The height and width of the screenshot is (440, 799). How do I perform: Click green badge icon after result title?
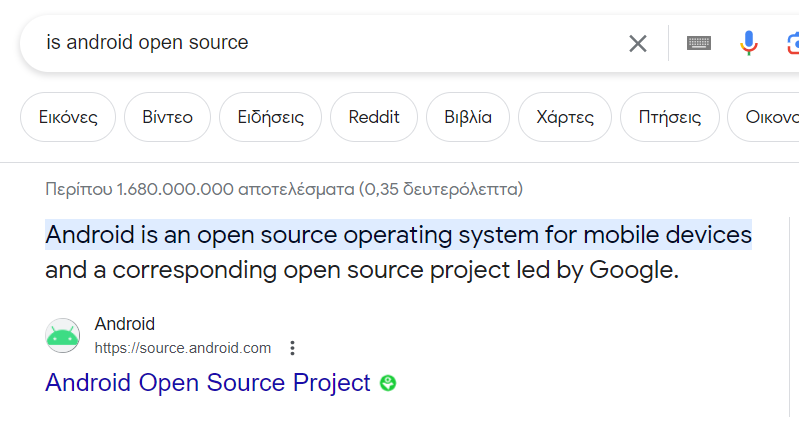tap(388, 383)
